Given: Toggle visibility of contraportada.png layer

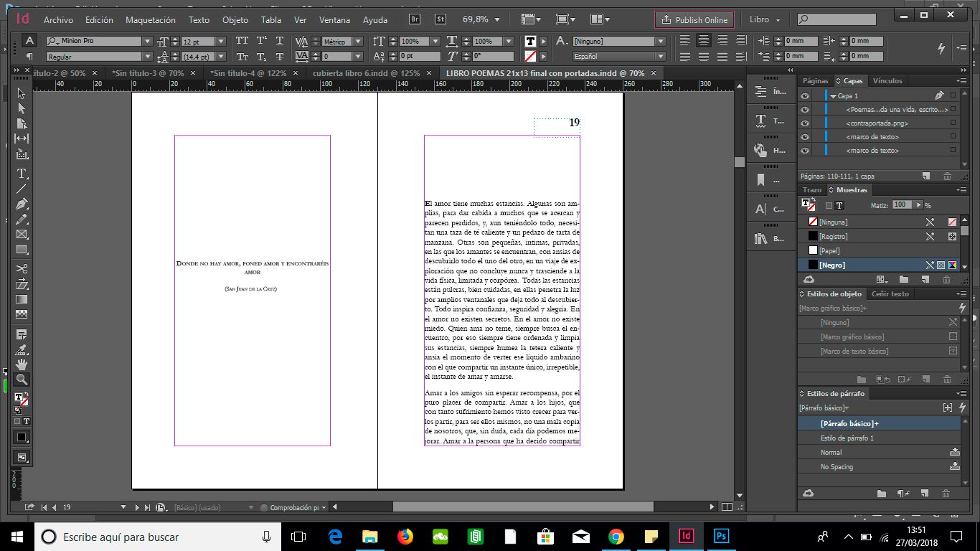Looking at the screenshot, I should tap(805, 123).
